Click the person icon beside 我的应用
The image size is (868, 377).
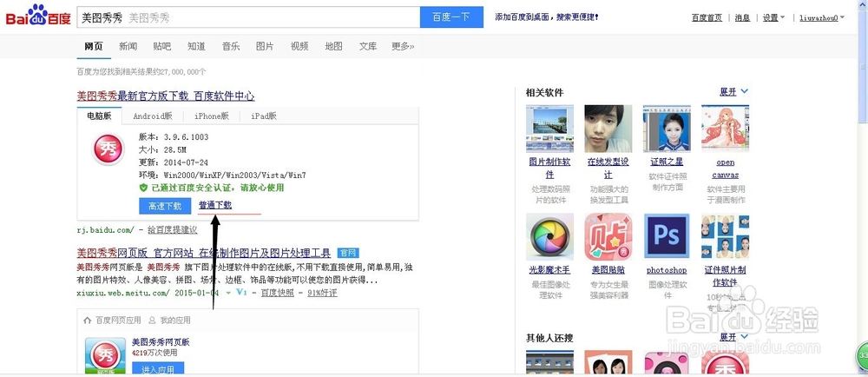152,320
